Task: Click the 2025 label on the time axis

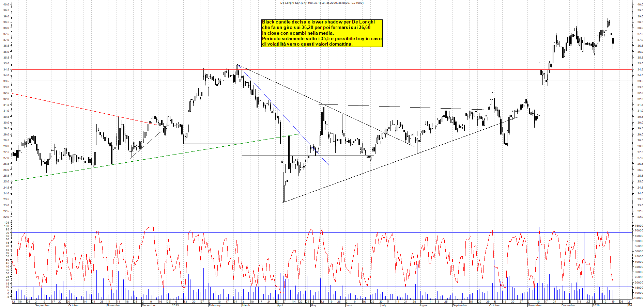Action: coord(175,305)
